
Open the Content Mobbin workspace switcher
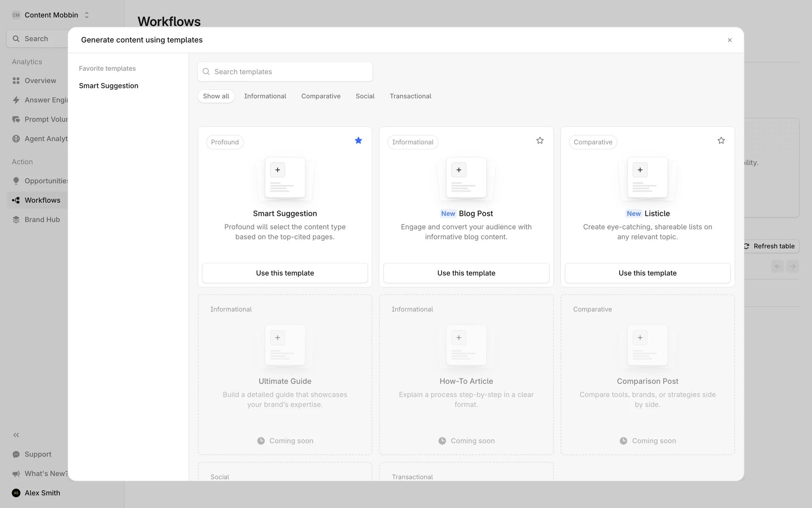click(x=51, y=15)
